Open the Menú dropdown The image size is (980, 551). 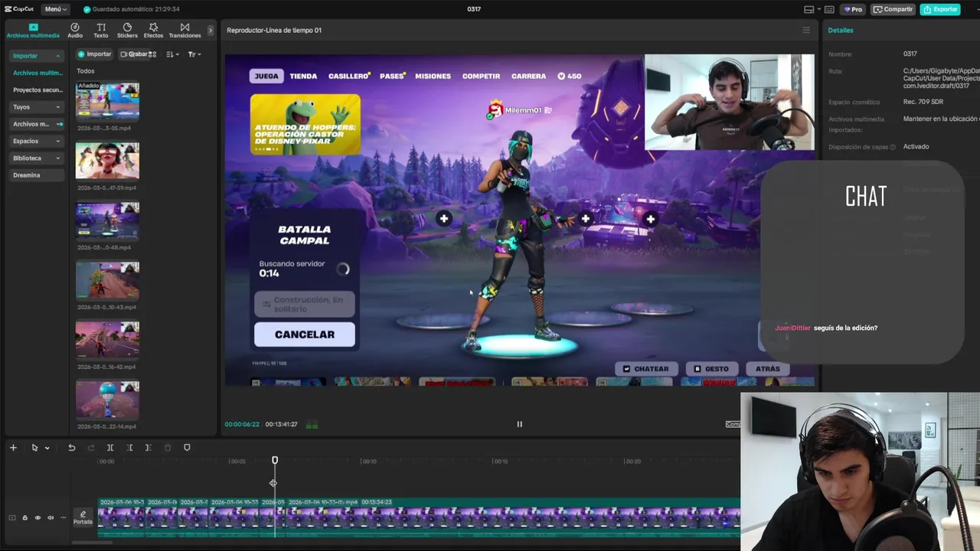[55, 9]
